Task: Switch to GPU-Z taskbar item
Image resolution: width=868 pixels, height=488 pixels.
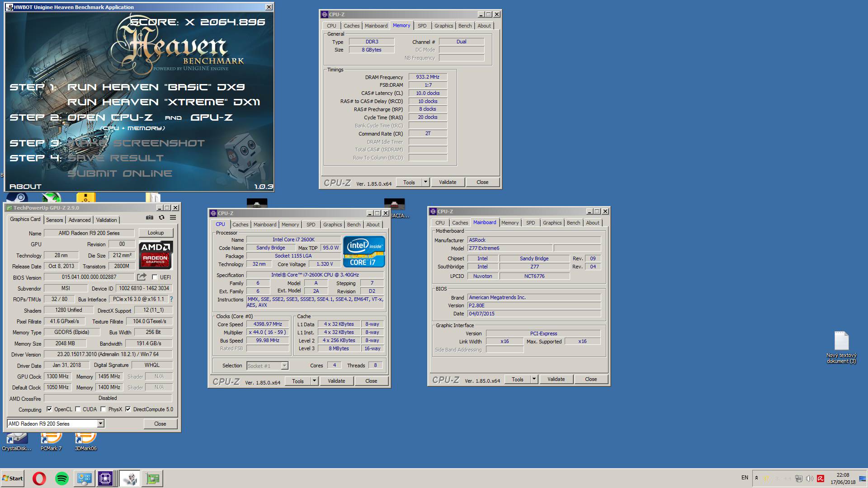Action: click(153, 478)
